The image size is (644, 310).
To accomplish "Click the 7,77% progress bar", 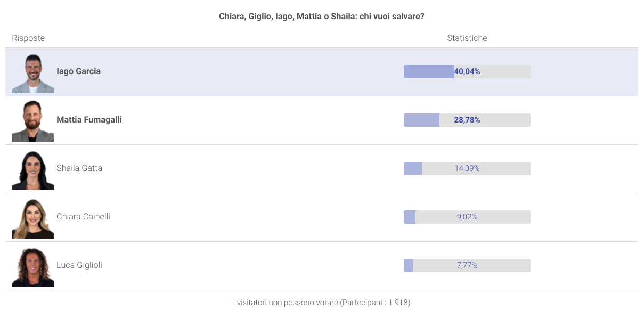I will 467,265.
